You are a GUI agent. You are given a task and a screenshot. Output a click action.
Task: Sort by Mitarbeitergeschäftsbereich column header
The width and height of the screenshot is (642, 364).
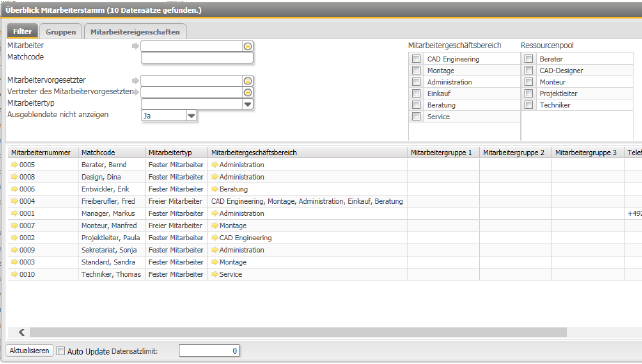307,152
